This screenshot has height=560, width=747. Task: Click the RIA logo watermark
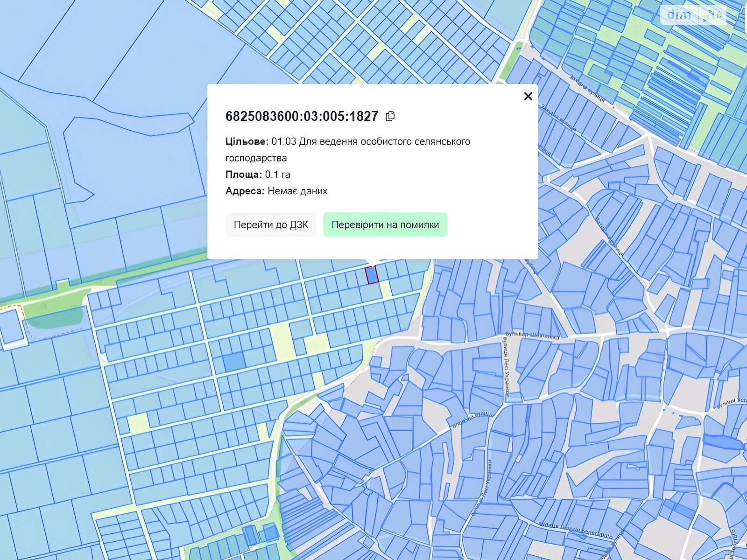click(x=713, y=16)
